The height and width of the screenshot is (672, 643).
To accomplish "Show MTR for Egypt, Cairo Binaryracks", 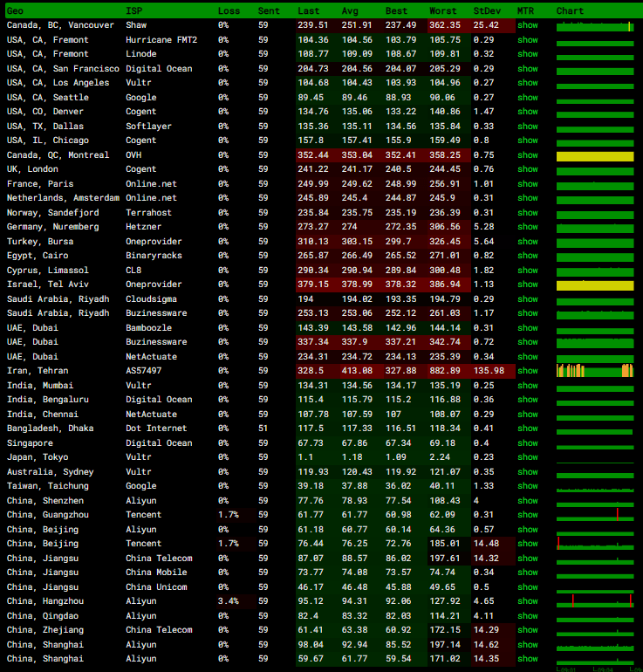I will [527, 256].
